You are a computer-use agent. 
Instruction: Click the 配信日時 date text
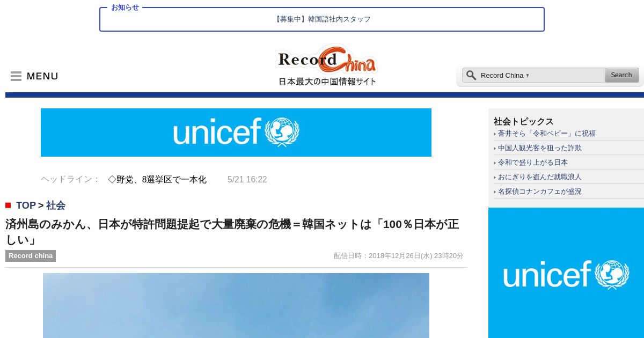point(398,256)
